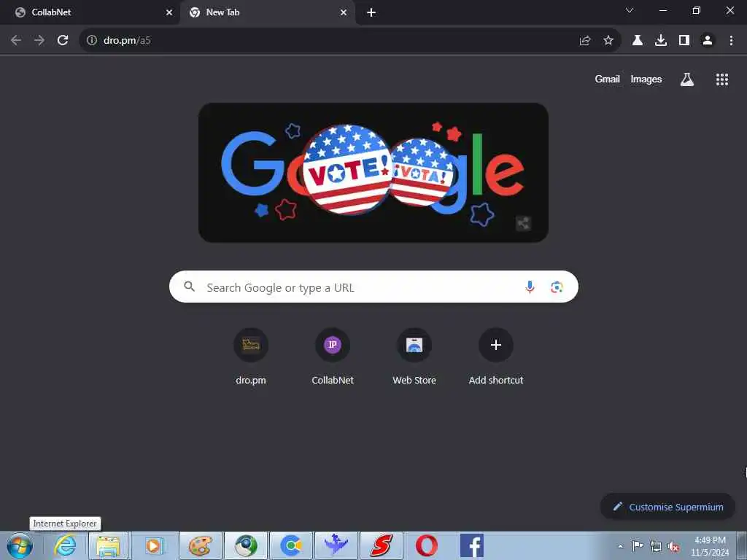Open Windows Explorer folder in taskbar
This screenshot has width=747, height=560.
pyautogui.click(x=109, y=545)
